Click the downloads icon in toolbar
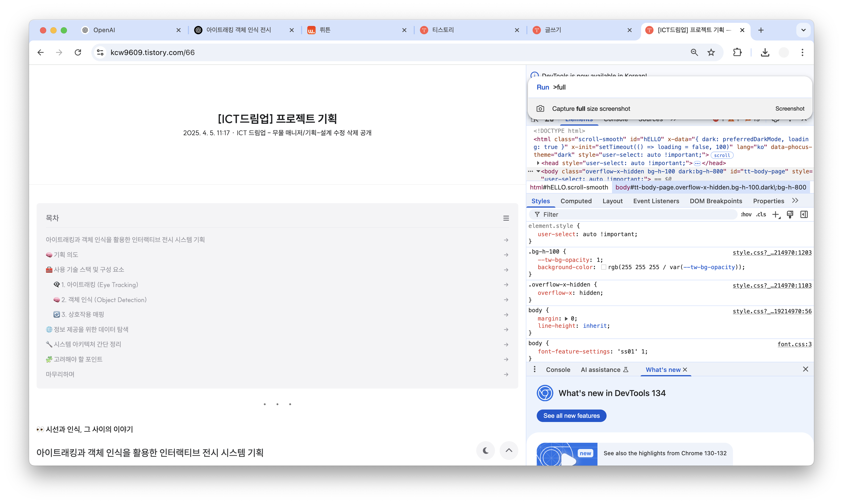The height and width of the screenshot is (504, 843). [765, 52]
